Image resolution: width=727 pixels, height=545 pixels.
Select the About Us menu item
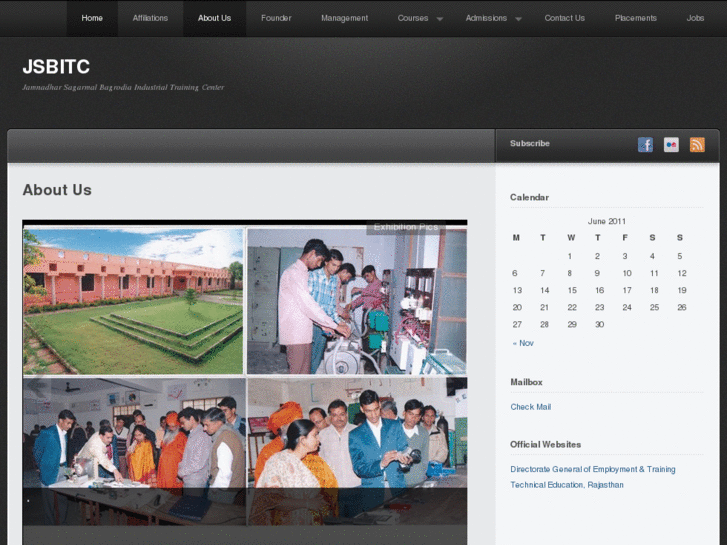[x=214, y=18]
